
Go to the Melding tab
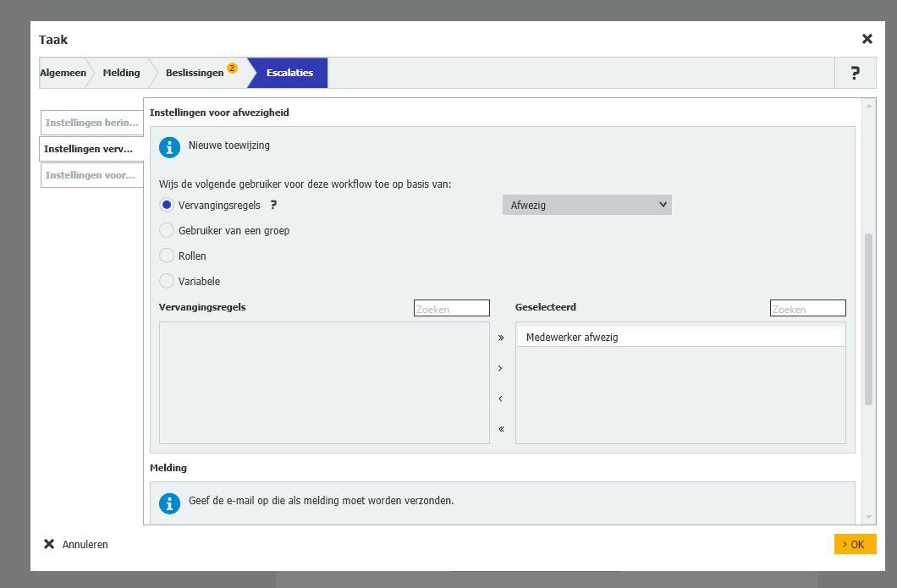pyautogui.click(x=121, y=73)
